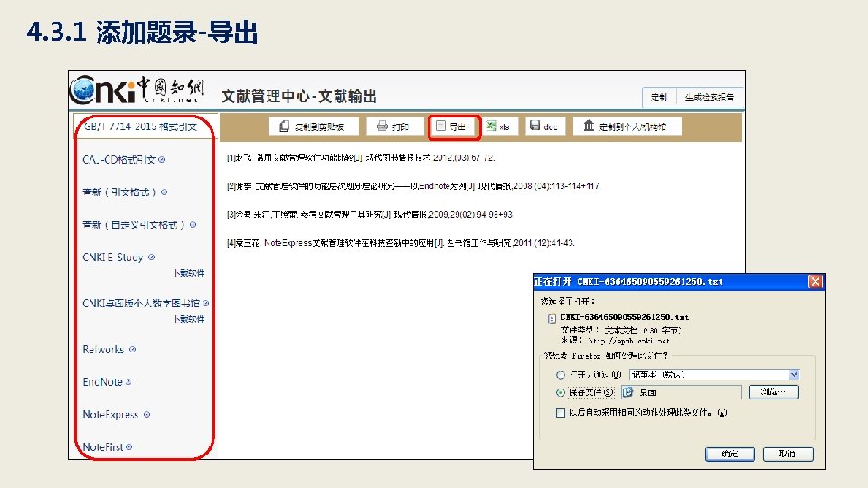Click the floppy disk doc icon
The height and width of the screenshot is (488, 868).
(534, 126)
